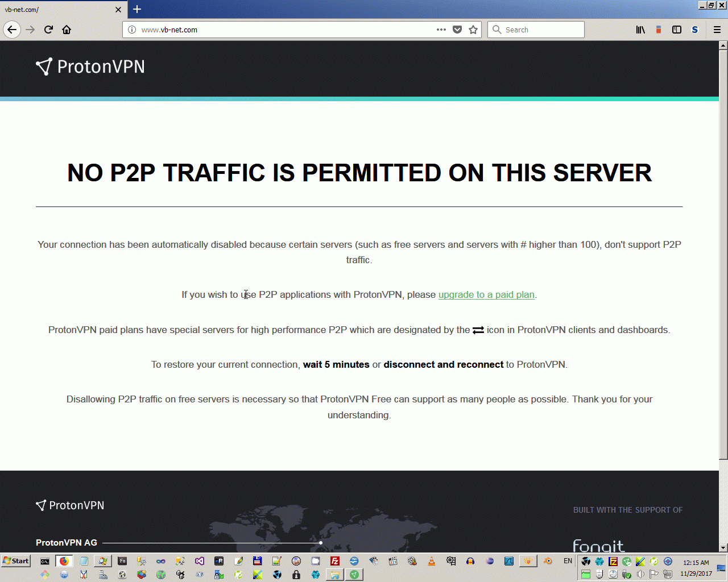Select the vb-net.com tab
728x582 pixels.
coord(63,10)
